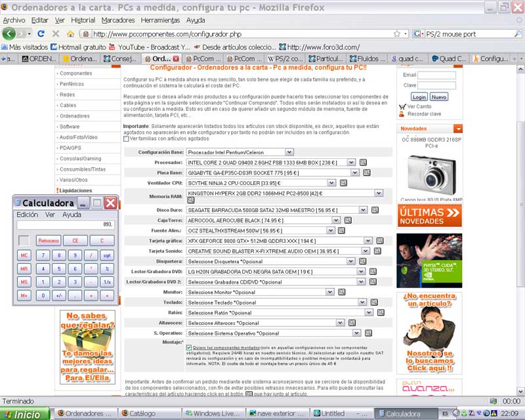Open Procesador dropdown list
Image resolution: width=525 pixels, height=420 pixels.
click(351, 163)
